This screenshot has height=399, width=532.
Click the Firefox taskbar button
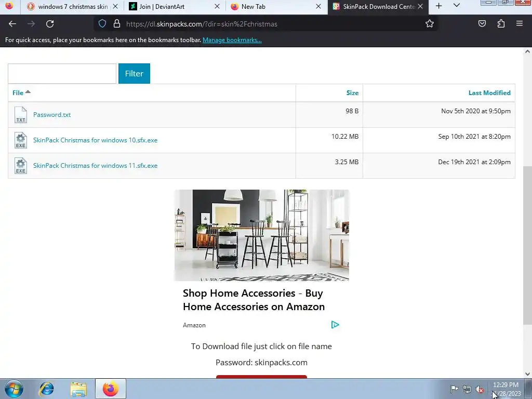point(111,389)
